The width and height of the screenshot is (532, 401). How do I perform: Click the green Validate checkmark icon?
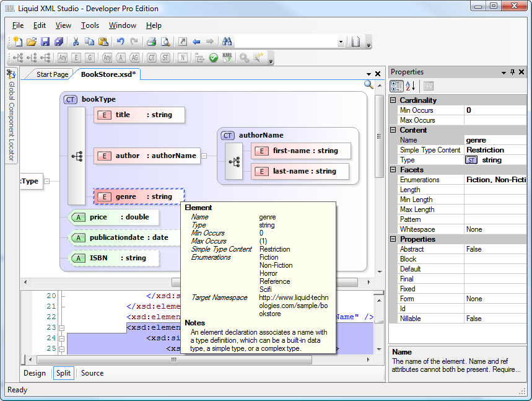(214, 58)
